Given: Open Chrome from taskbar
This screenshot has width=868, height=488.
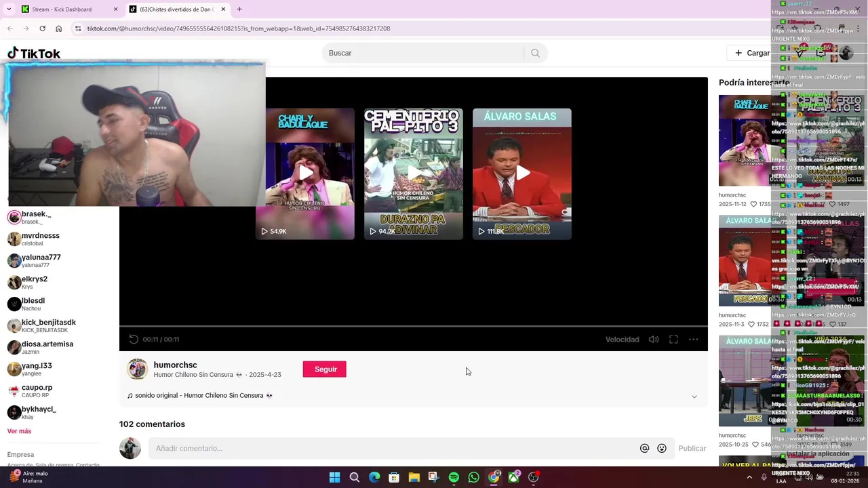Looking at the screenshot, I should pos(494,477).
